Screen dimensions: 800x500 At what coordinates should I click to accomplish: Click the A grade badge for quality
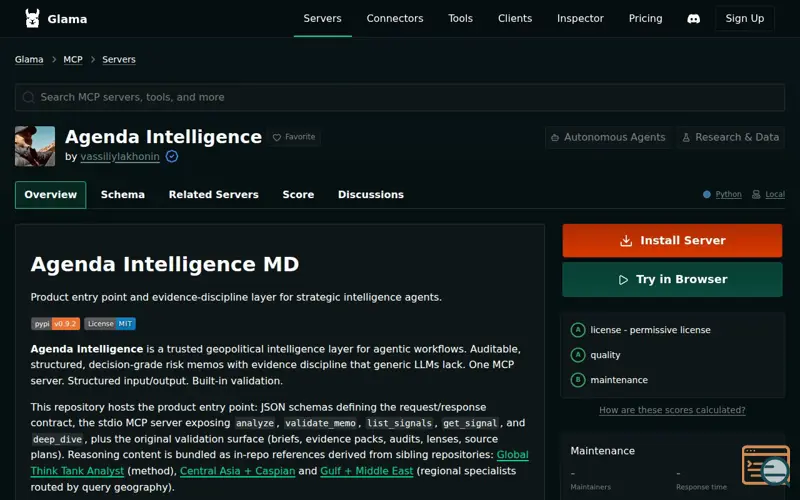[578, 355]
